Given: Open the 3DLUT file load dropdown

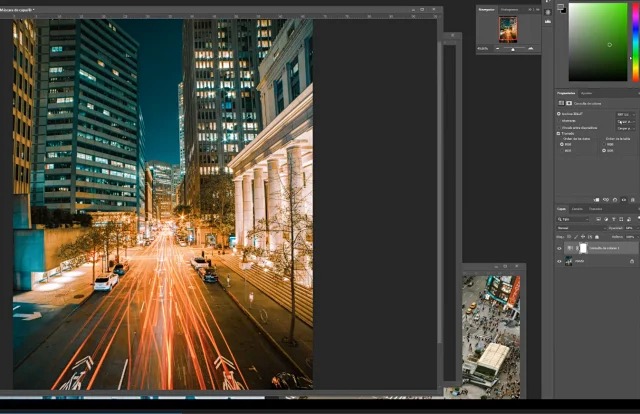Looking at the screenshot, I should [x=624, y=114].
